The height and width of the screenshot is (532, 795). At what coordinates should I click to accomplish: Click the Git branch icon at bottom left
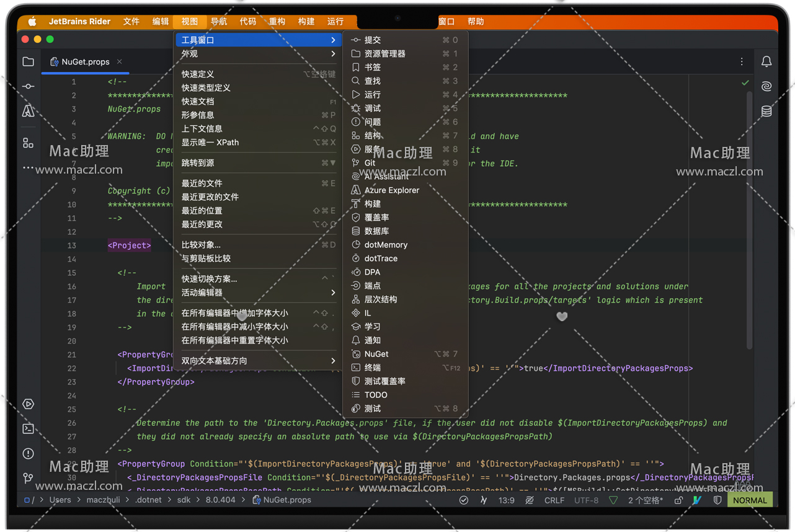click(29, 477)
